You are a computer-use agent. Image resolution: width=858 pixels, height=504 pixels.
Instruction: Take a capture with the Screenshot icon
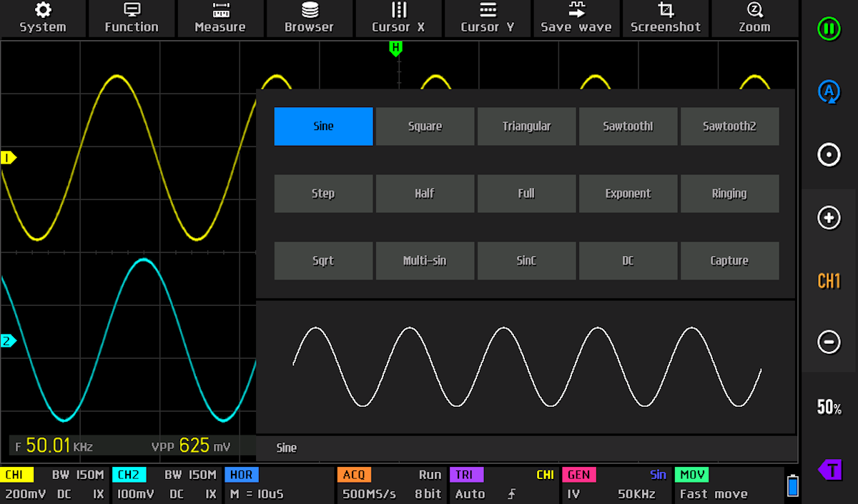pyautogui.click(x=666, y=18)
